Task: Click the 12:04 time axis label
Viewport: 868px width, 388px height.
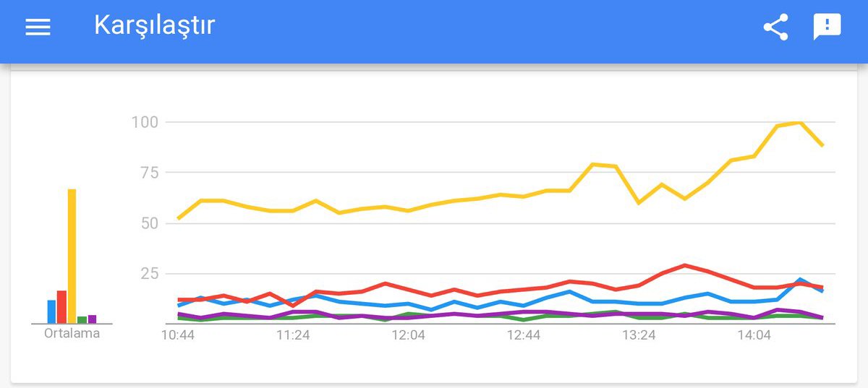Action: [x=408, y=335]
